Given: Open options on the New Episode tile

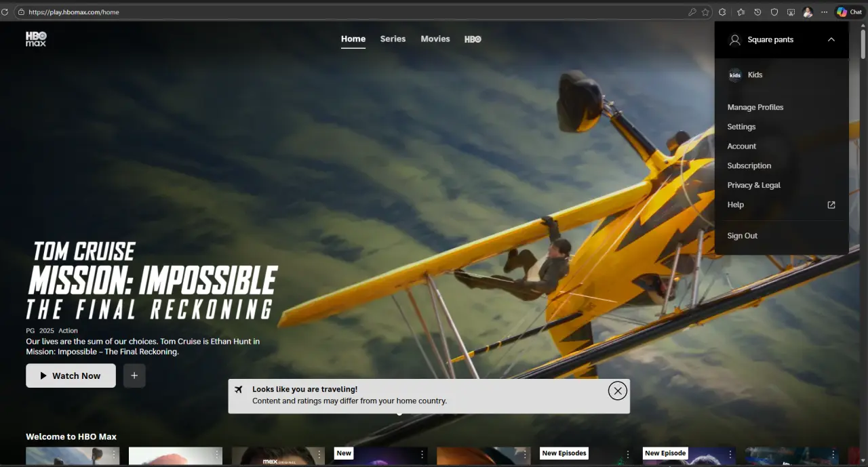Looking at the screenshot, I should click(730, 454).
